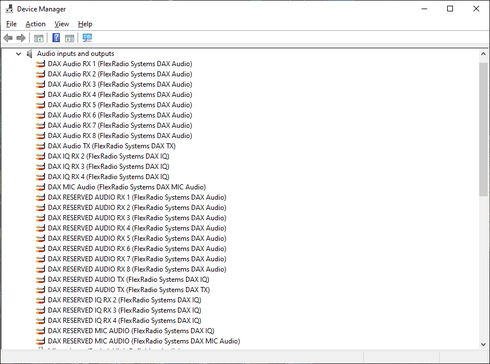Select DAX Audio RX 6 device
This screenshot has width=490, height=364.
pos(120,115)
